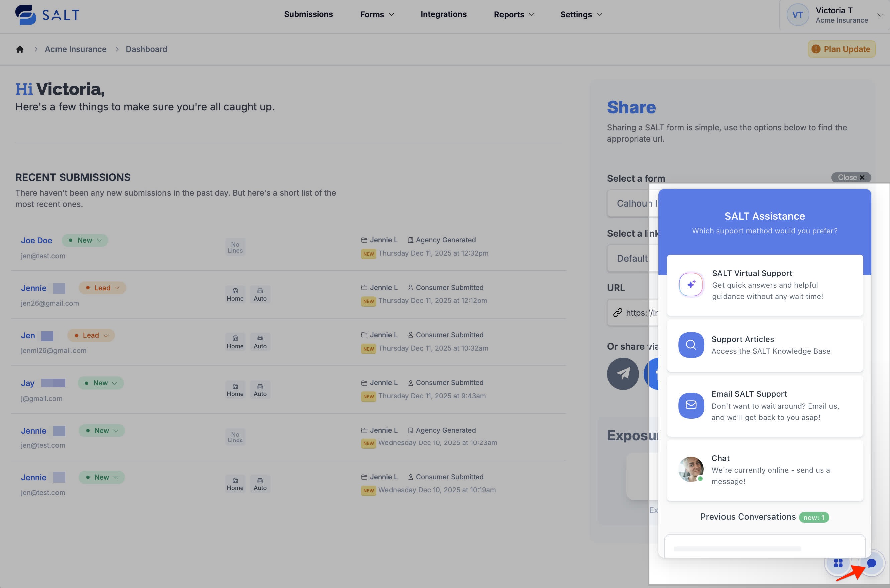Click the Plan Update button
The image size is (890, 588).
(x=842, y=49)
